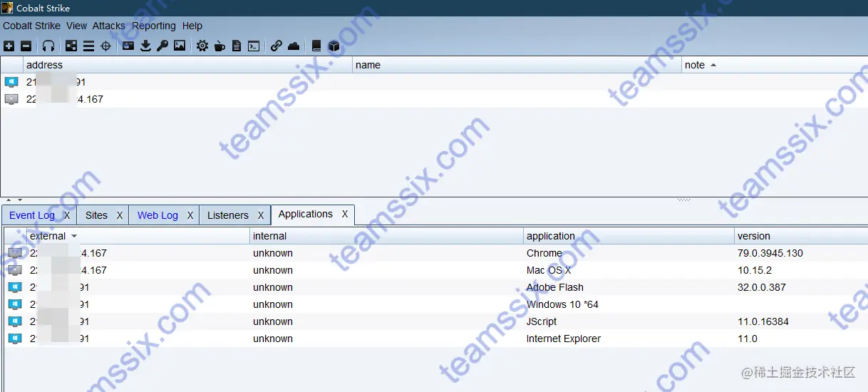Screen dimensions: 868x392
Task: Click the chain link Host a file icon
Action: pos(277,46)
